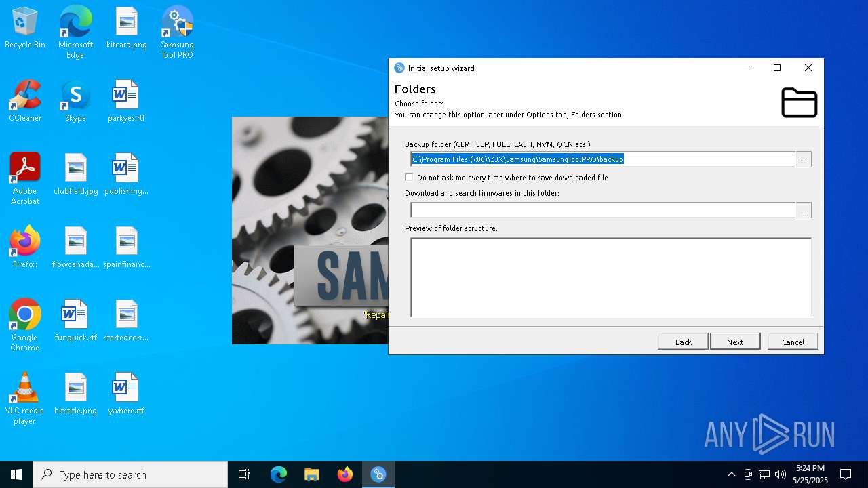Show hidden system tray icons
Screen dimensions: 868x488
point(731,474)
